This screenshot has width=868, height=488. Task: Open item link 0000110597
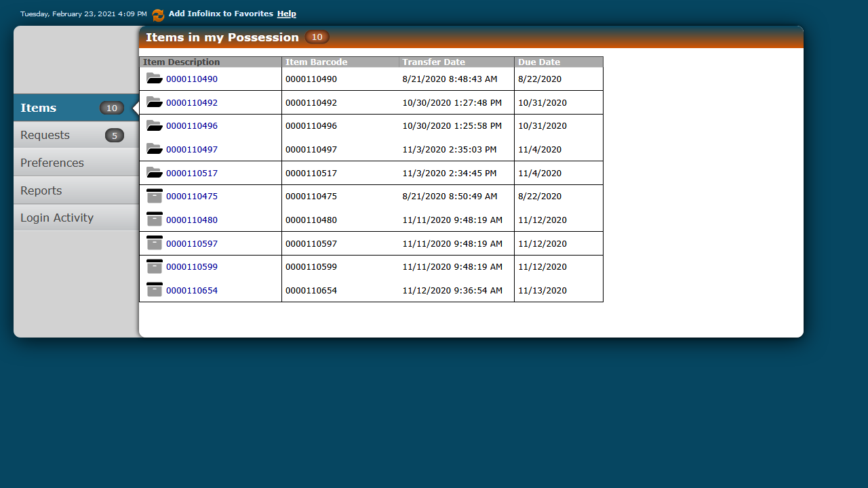(192, 244)
